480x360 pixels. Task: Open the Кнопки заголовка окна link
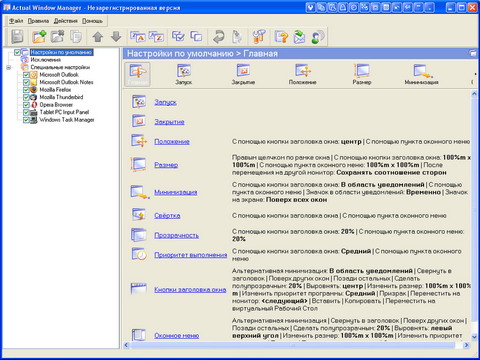click(x=190, y=290)
